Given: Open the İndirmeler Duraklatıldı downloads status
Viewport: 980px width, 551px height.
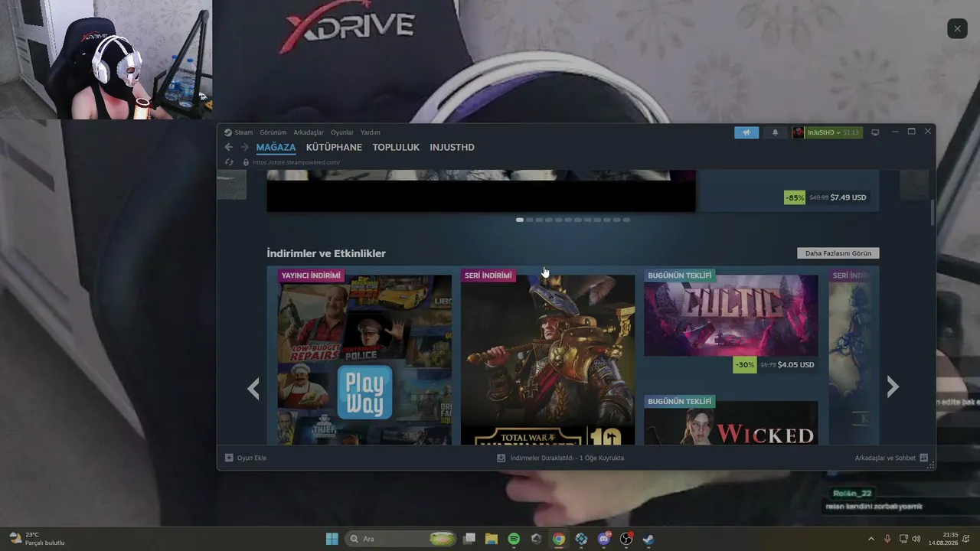Looking at the screenshot, I should pyautogui.click(x=567, y=458).
